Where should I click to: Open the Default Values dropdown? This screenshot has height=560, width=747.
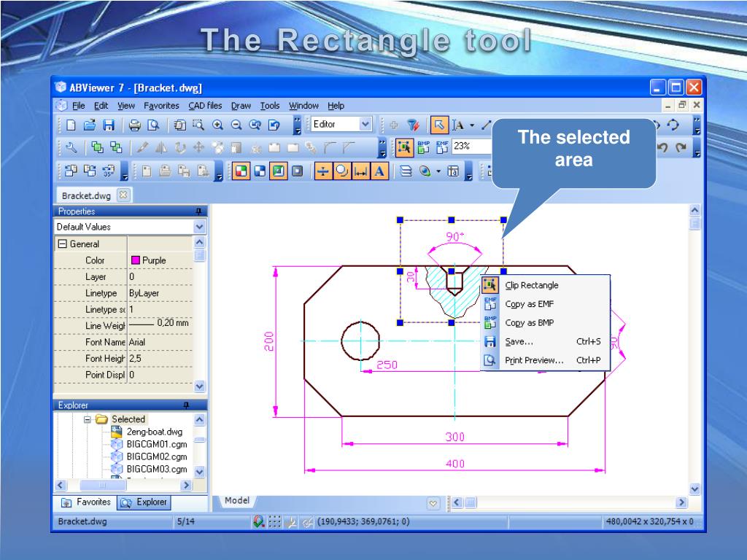200,227
